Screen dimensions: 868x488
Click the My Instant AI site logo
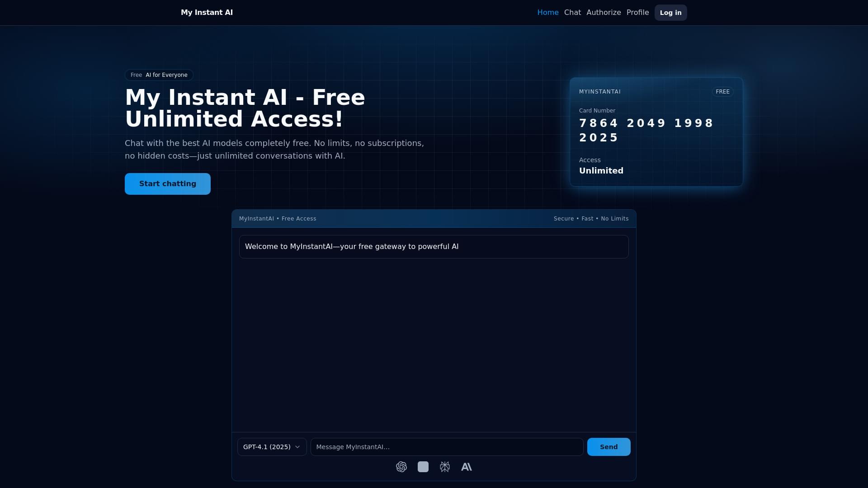pos(207,13)
